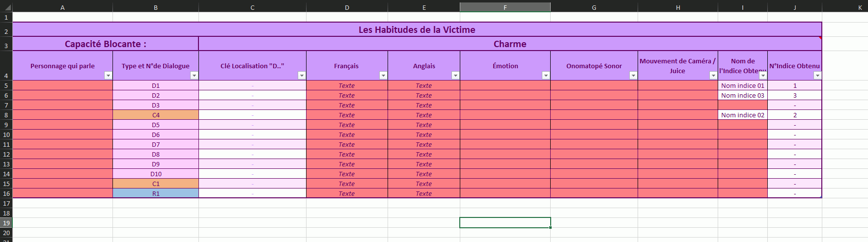Expand the Émotion column filter
Image resolution: width=868 pixels, height=242 pixels.
[546, 76]
